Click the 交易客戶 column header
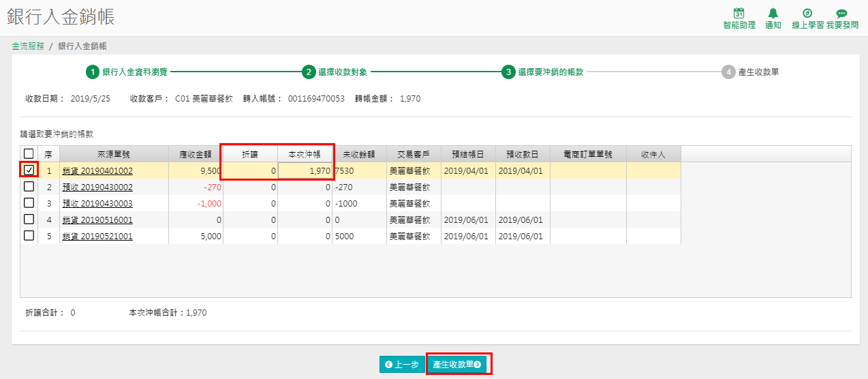Viewport: 868px width, 379px height. coord(414,154)
